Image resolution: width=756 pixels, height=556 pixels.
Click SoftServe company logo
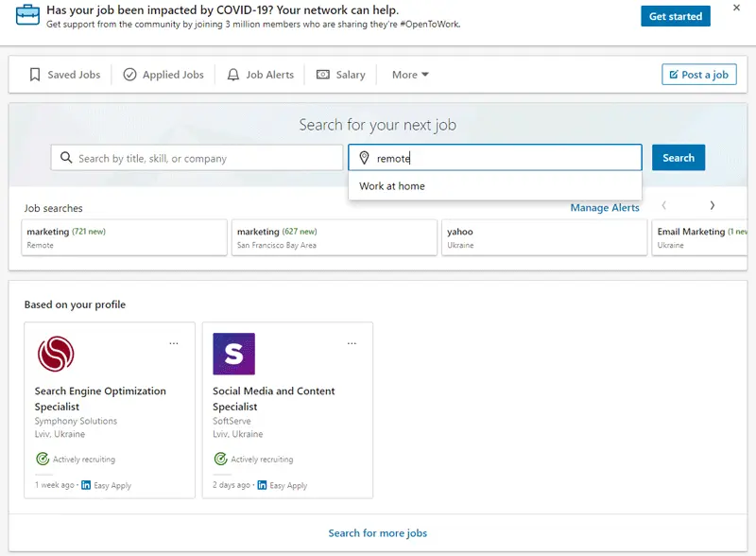pos(233,354)
